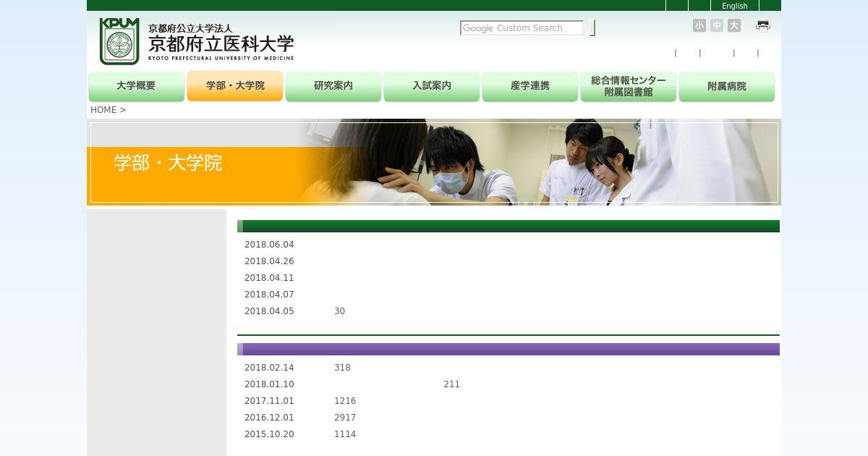
Task: Set font size to large (大)
Action: point(734,25)
